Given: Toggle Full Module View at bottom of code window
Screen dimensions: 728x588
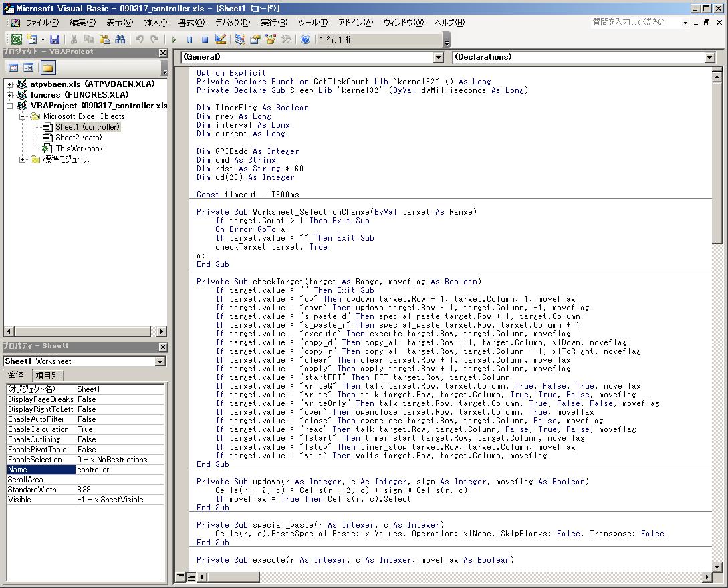Looking at the screenshot, I should (x=191, y=576).
